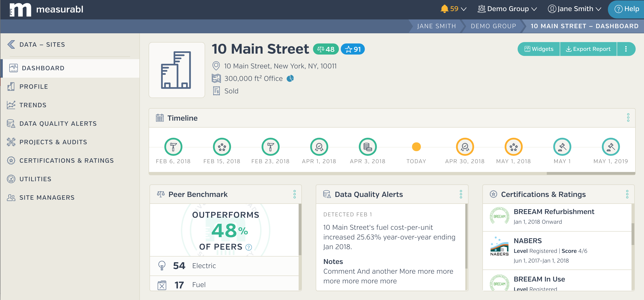Click the NABERS certification logo
The width and height of the screenshot is (644, 300).
[499, 246]
